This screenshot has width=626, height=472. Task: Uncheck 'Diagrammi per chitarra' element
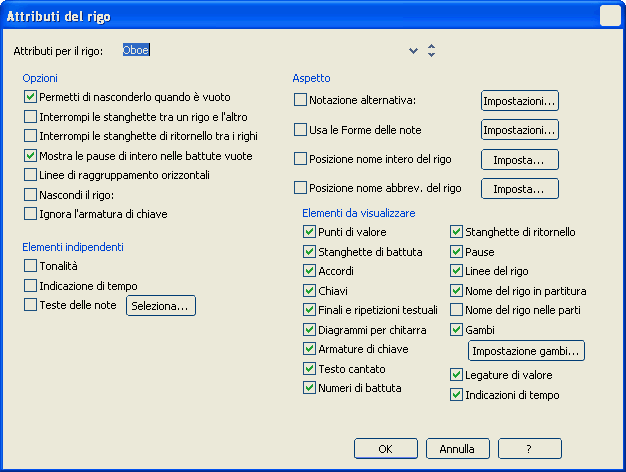click(309, 329)
